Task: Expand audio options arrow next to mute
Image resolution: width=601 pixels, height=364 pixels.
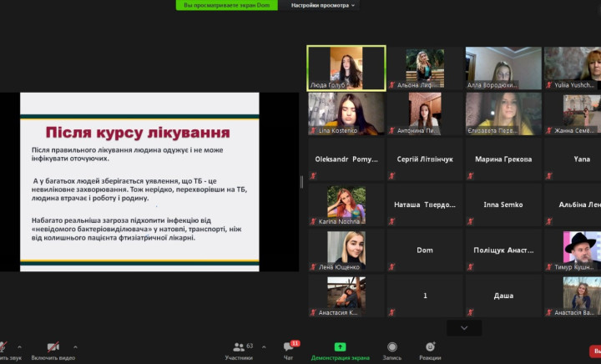Action: click(19, 346)
